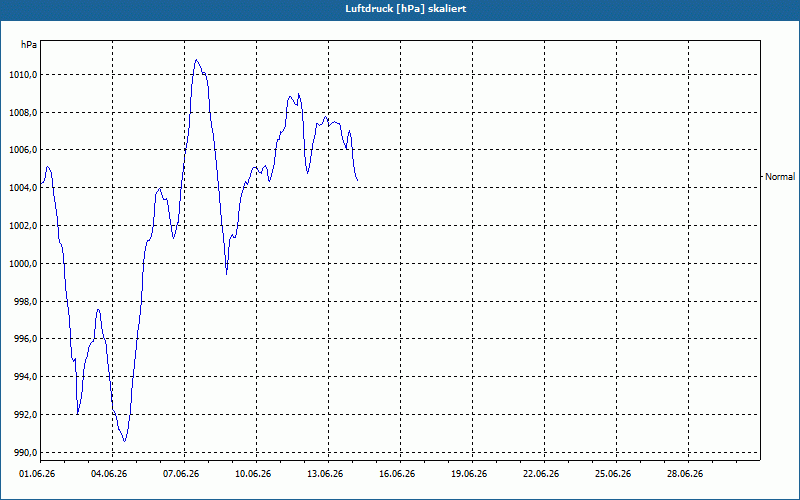800x500 pixels.
Task: Click the y-axis value "1002,0"
Action: (23, 226)
